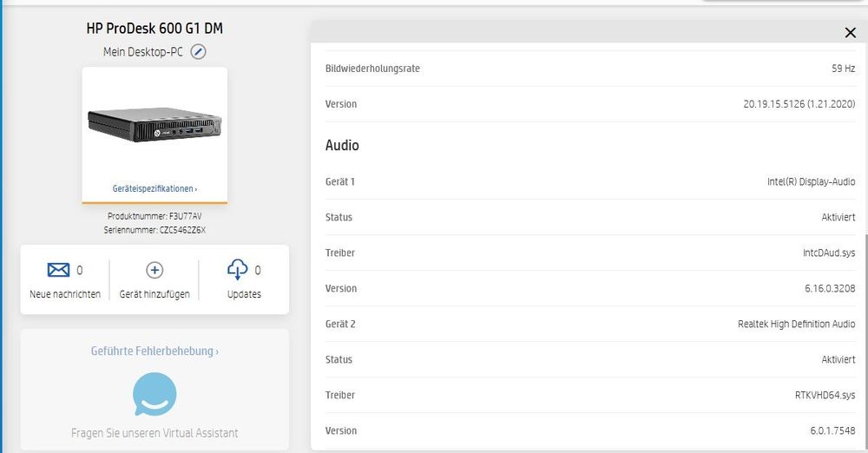Click the Neue nachrichten label
The width and height of the screenshot is (868, 453).
65,294
